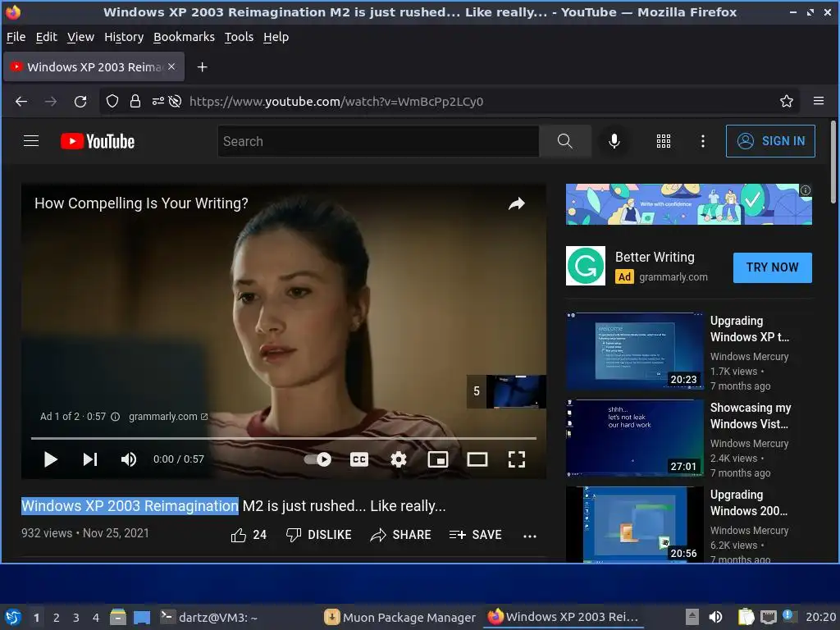840x630 pixels.
Task: Click the YouTube search input field
Action: [x=378, y=141]
